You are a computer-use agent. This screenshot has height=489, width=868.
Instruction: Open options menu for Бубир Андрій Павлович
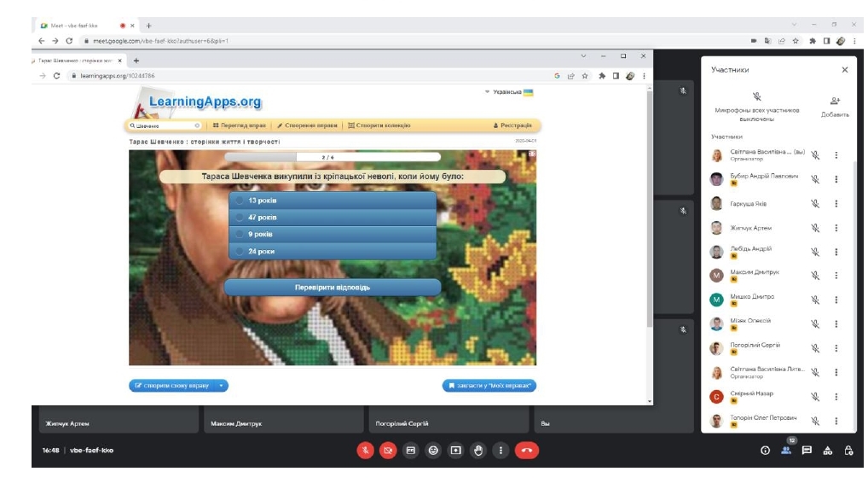[836, 179]
